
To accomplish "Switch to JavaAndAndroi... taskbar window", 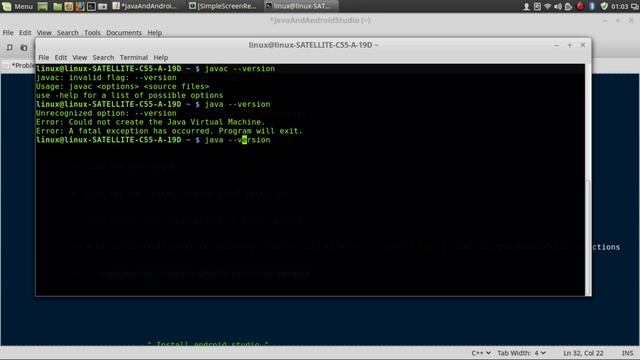I will pyautogui.click(x=144, y=6).
